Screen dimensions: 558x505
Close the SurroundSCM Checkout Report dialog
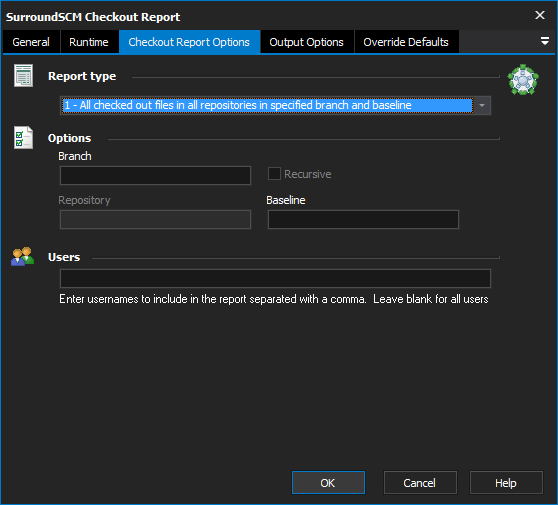click(539, 15)
